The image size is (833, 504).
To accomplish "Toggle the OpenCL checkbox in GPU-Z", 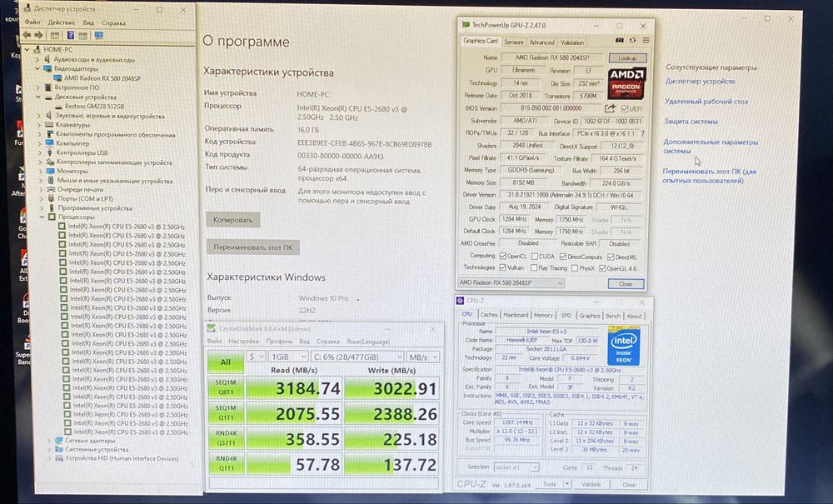I will click(x=502, y=257).
